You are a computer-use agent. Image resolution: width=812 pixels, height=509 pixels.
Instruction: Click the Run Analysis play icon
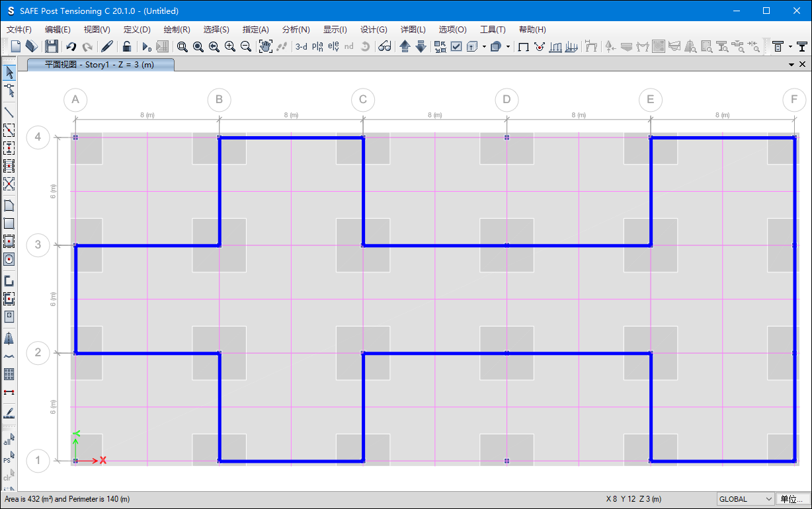pos(147,46)
